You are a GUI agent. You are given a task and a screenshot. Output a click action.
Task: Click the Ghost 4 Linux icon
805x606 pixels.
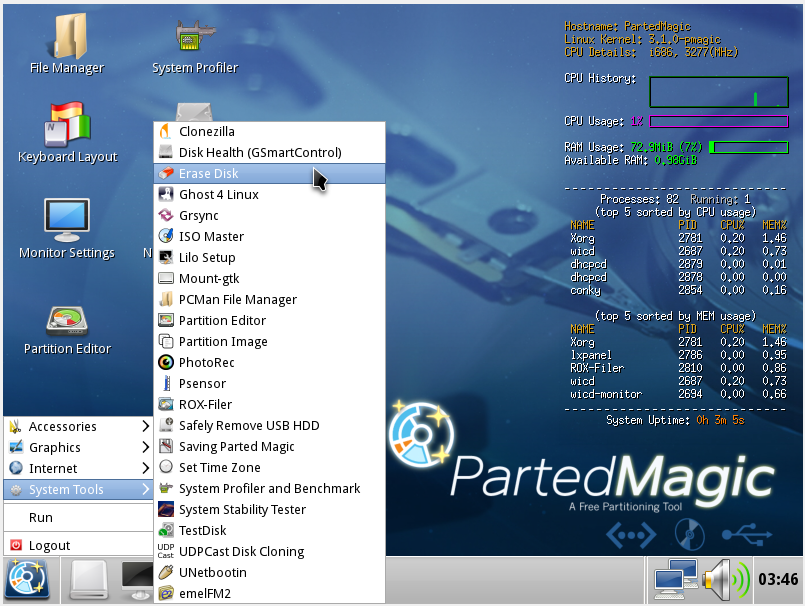pyautogui.click(x=165, y=195)
